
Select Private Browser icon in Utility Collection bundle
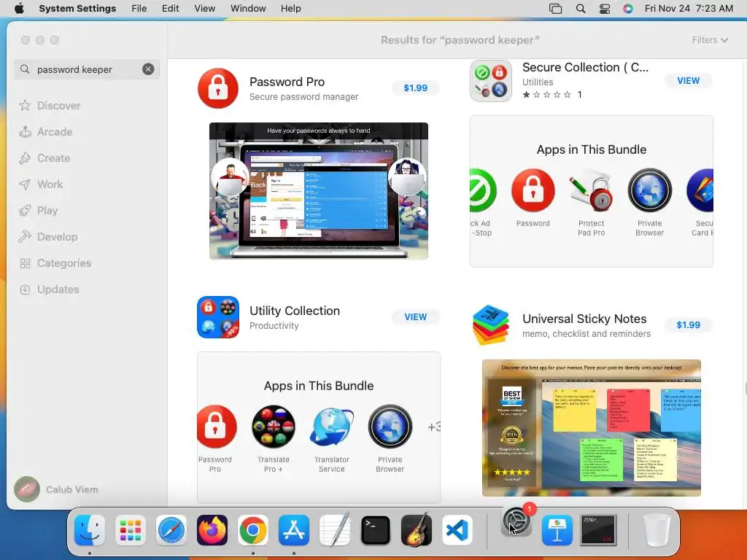pyautogui.click(x=390, y=427)
